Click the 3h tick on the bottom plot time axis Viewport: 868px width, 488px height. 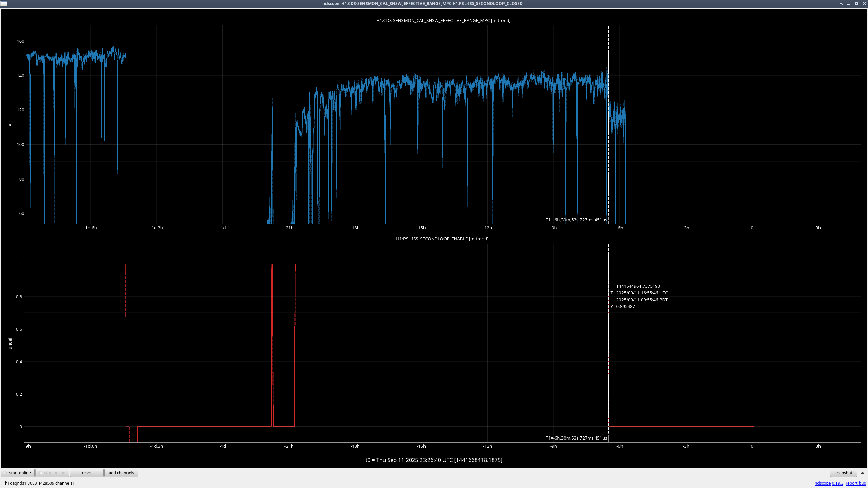pos(818,446)
